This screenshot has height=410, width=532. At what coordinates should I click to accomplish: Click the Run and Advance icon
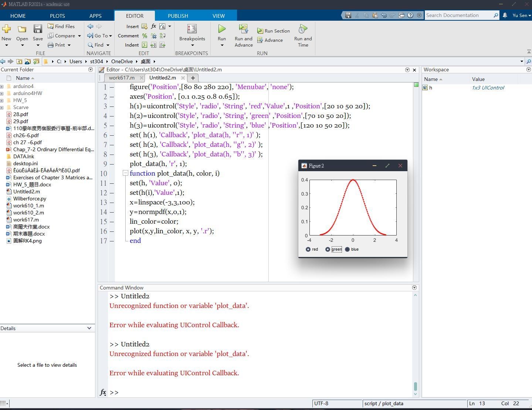tap(243, 29)
